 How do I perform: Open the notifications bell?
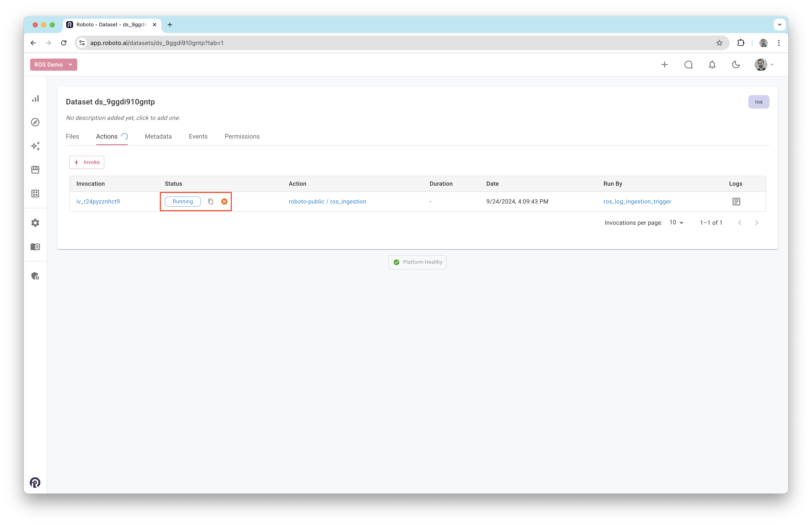click(x=712, y=65)
